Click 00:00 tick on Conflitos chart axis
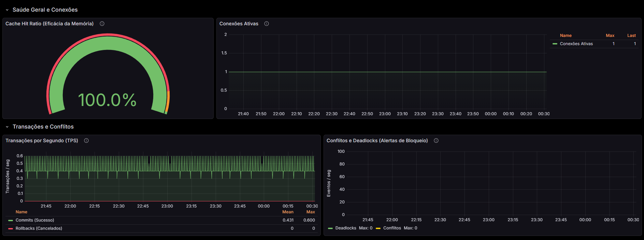Screen dimensions: 644x240 pyautogui.click(x=585, y=220)
